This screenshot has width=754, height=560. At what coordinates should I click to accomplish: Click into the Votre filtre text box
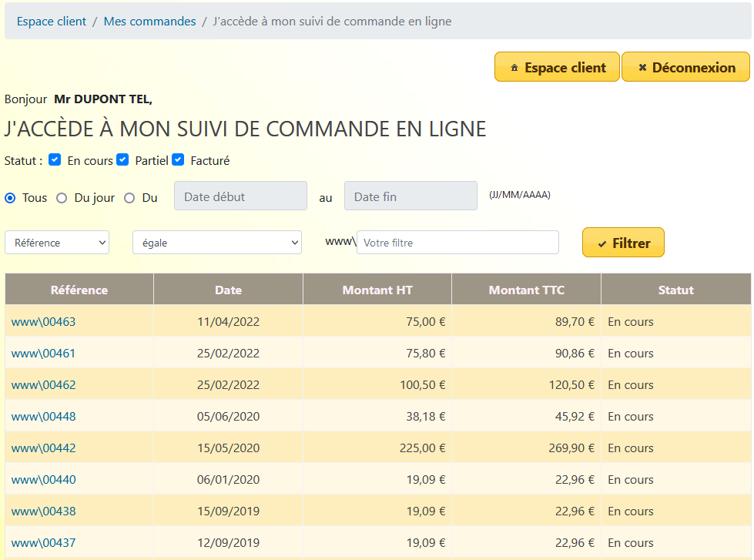coord(457,243)
